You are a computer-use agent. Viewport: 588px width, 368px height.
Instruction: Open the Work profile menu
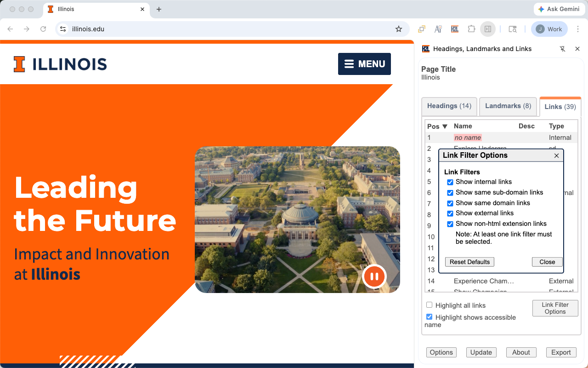[x=549, y=29]
